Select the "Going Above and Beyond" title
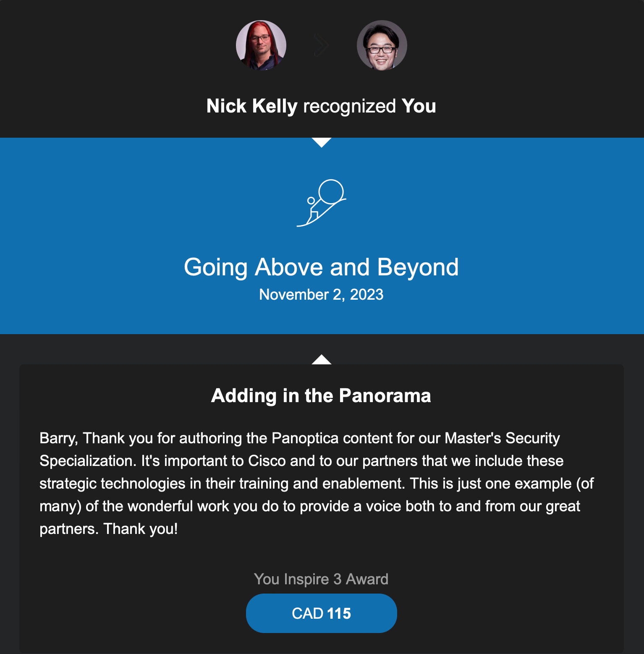 tap(321, 267)
